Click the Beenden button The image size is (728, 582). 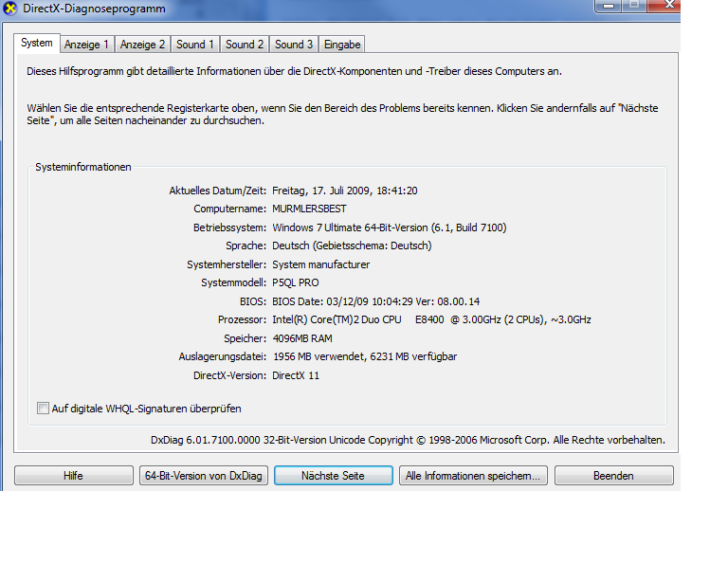(614, 476)
